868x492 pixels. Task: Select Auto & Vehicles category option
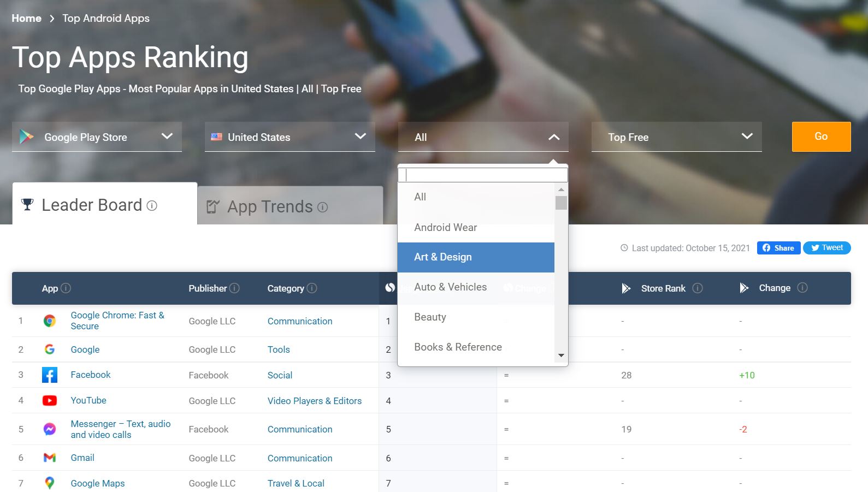coord(476,287)
